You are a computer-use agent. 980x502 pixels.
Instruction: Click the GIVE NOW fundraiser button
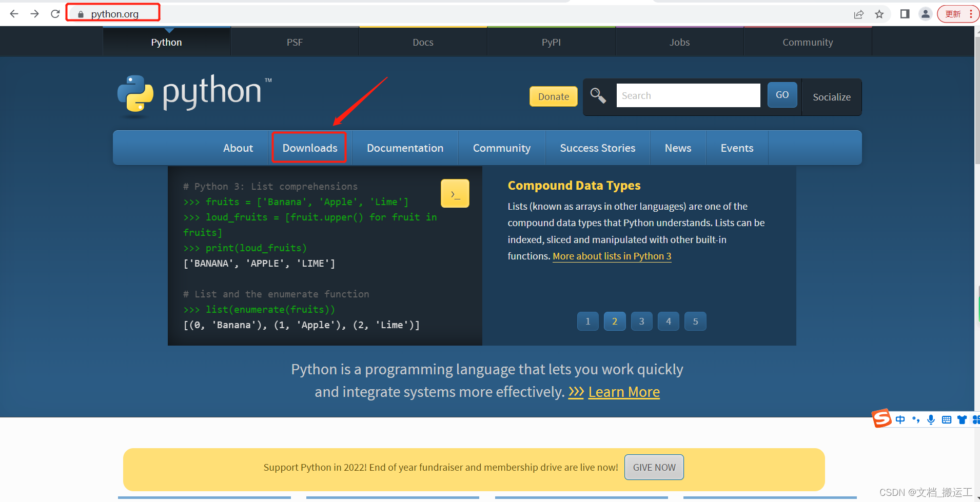coord(654,467)
